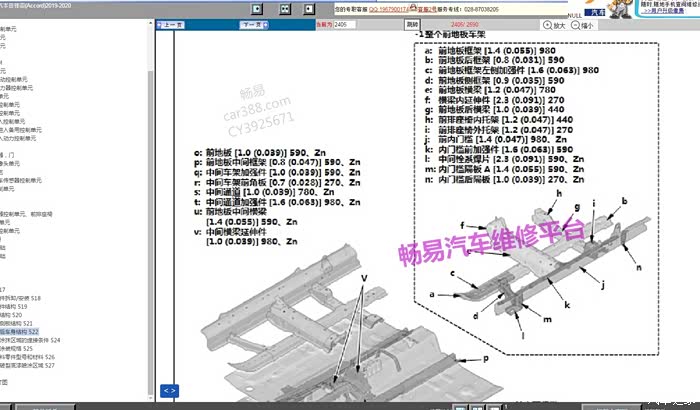700x410 pixels.
Task: Click legend line j: 前内门槛 980 Zn
Action: click(496, 139)
